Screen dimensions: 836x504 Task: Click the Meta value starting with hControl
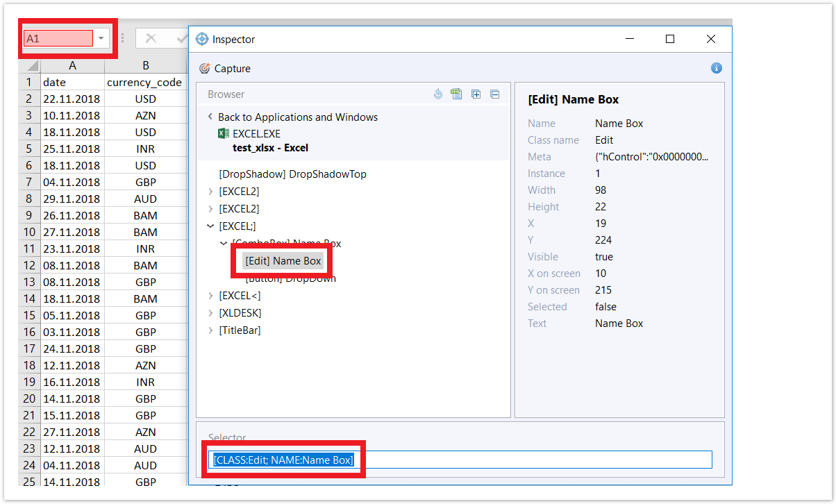pyautogui.click(x=652, y=157)
